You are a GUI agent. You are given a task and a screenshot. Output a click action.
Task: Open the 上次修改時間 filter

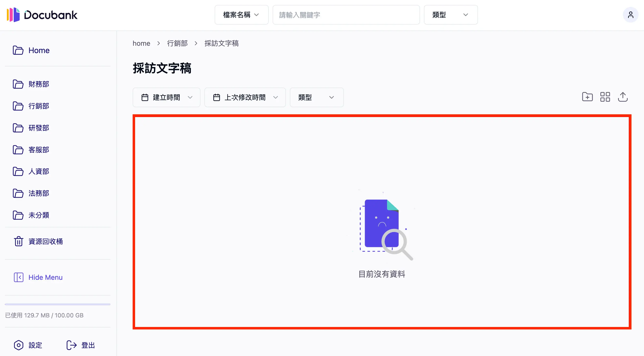(245, 97)
